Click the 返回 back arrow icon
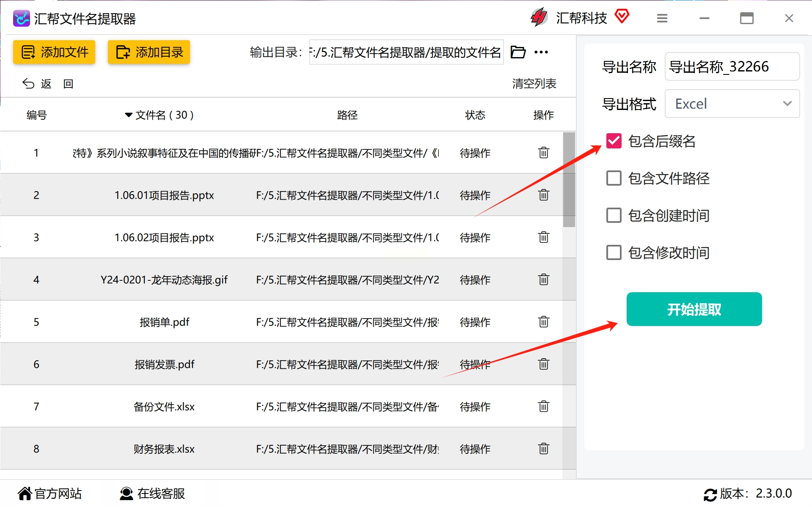812x507 pixels. coord(28,84)
